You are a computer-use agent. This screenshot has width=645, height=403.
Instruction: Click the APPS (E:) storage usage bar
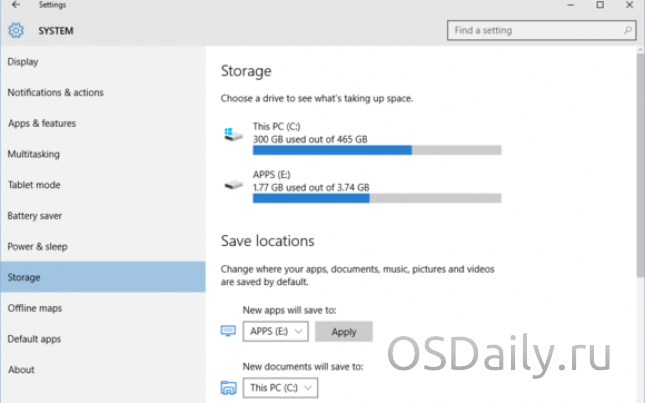tap(376, 198)
